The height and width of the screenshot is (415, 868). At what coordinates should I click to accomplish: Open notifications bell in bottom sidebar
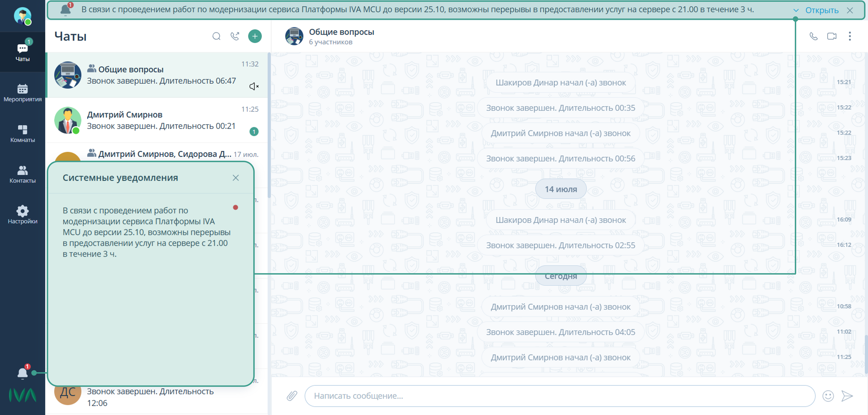(x=22, y=373)
